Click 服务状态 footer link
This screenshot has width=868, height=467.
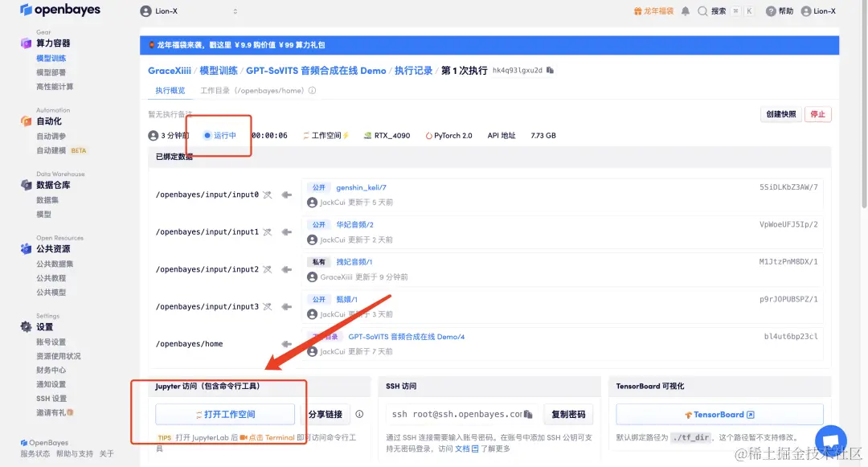pos(35,453)
